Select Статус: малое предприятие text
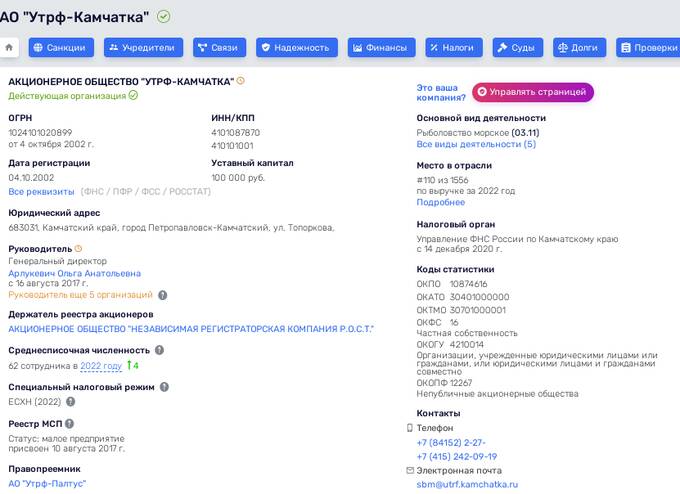This screenshot has height=494, width=680. [66, 438]
